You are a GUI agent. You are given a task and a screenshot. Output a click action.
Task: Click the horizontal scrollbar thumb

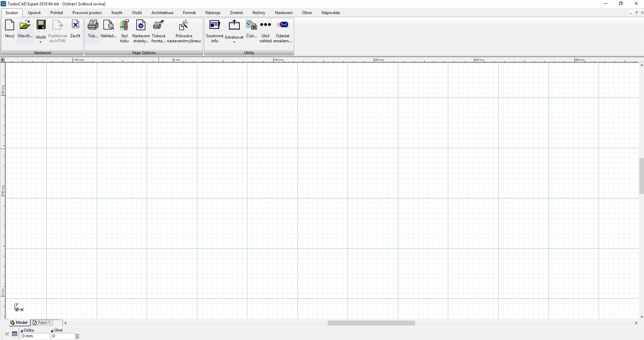click(371, 323)
